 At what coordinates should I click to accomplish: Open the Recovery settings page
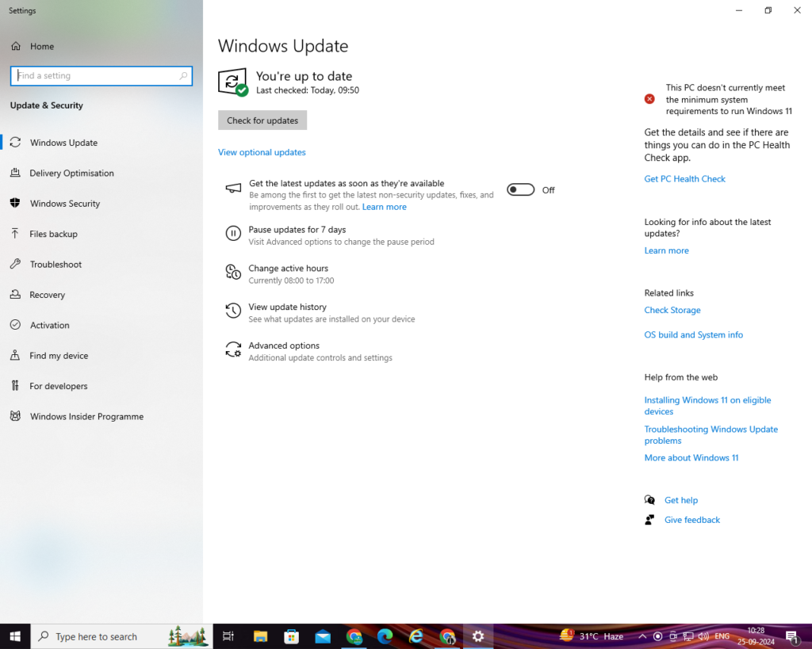pyautogui.click(x=47, y=295)
